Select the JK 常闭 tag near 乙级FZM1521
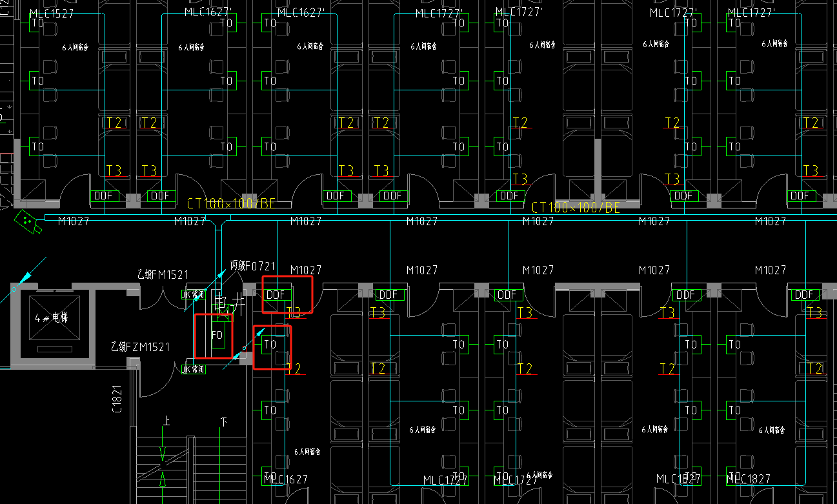Viewport: 837px width, 504px height. tap(193, 369)
